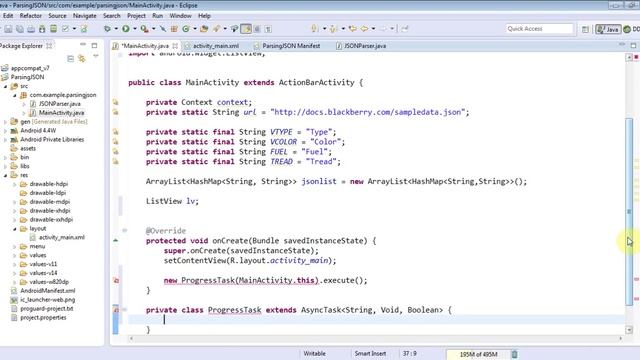640x360 pixels.
Task: Click editor horizontal scrollbar right arrow
Action: [620, 338]
